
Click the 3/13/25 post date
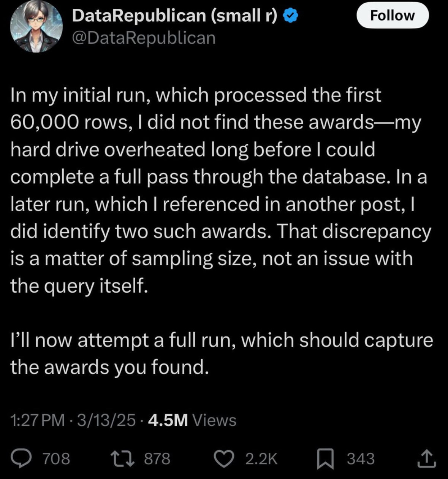(x=106, y=420)
